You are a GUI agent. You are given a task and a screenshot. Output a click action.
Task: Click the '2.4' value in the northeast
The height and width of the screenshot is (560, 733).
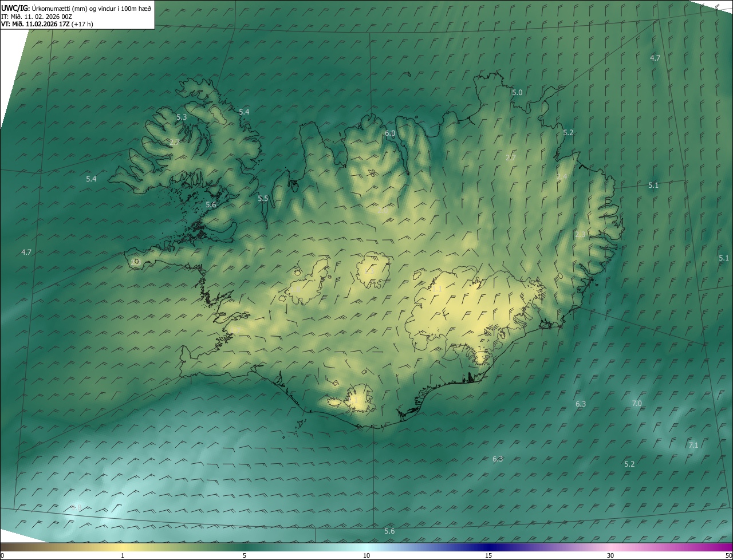point(562,177)
